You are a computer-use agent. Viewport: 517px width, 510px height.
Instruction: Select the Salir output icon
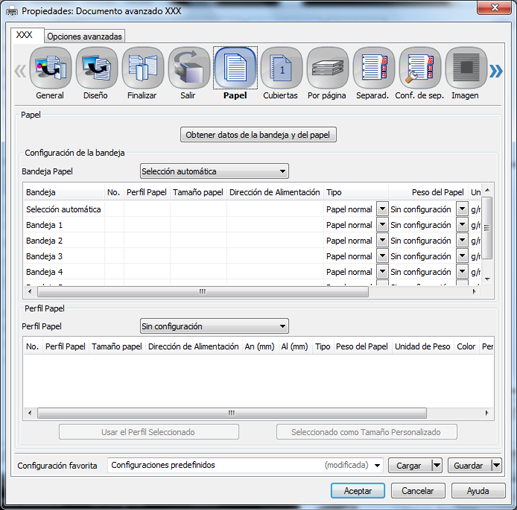pyautogui.click(x=189, y=68)
